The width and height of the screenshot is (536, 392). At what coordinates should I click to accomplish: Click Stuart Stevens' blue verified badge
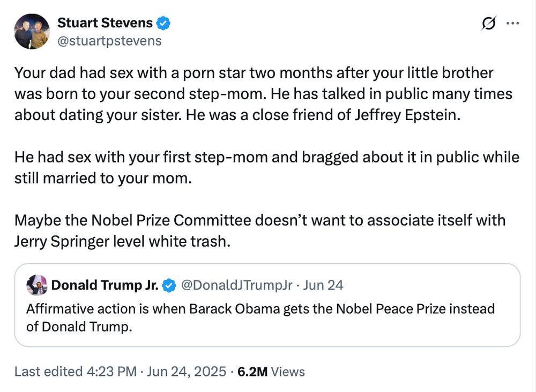pos(163,23)
